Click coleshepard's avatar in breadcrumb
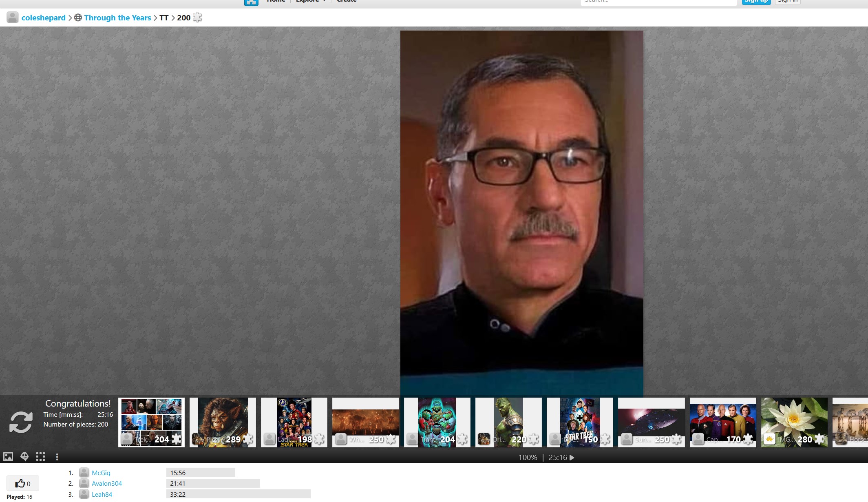This screenshot has height=502, width=868. (13, 18)
